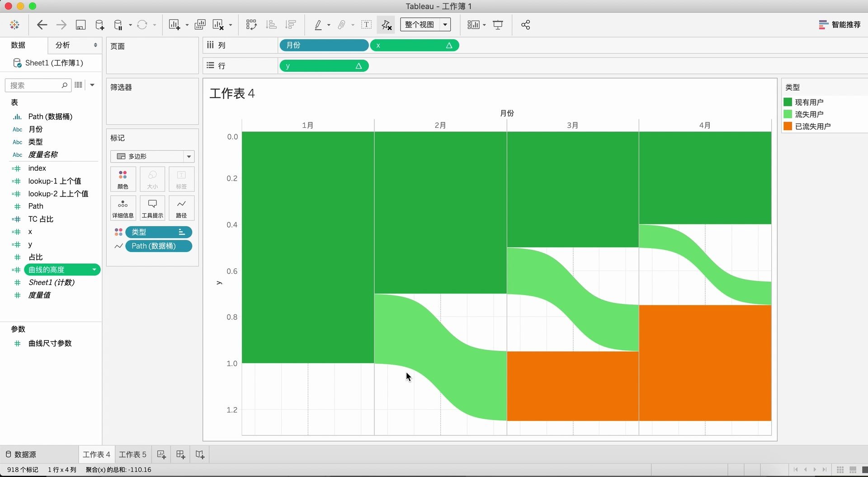Add a new data source from toolbar
Screen dimensions: 868x477
pyautogui.click(x=99, y=25)
